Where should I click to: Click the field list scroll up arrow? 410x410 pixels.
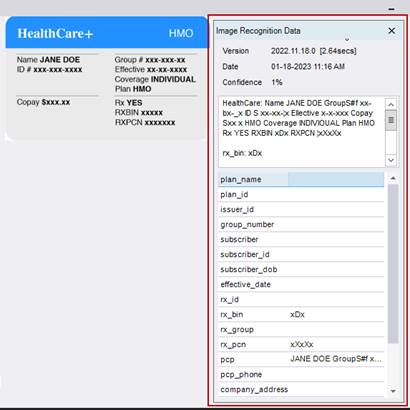click(x=393, y=178)
